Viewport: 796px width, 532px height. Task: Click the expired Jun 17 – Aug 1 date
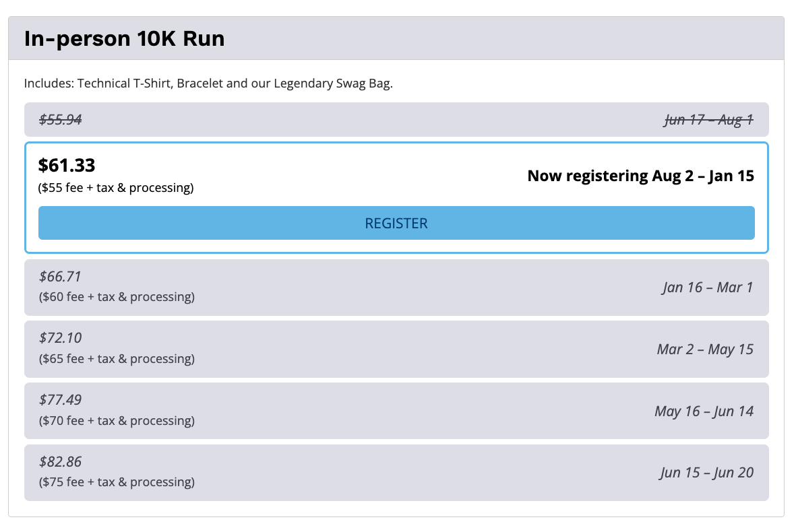tap(708, 120)
